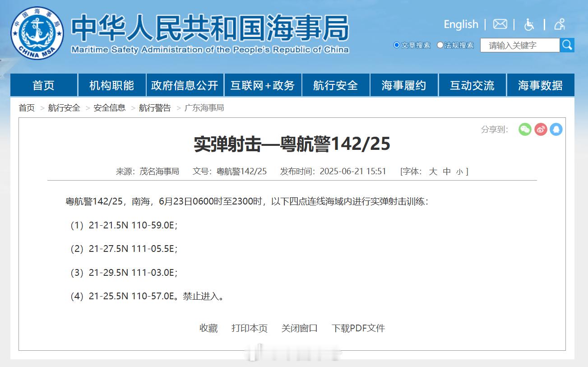Go to 安全信息 in the breadcrumb
Screen dimensions: 588x367
(x=110, y=108)
